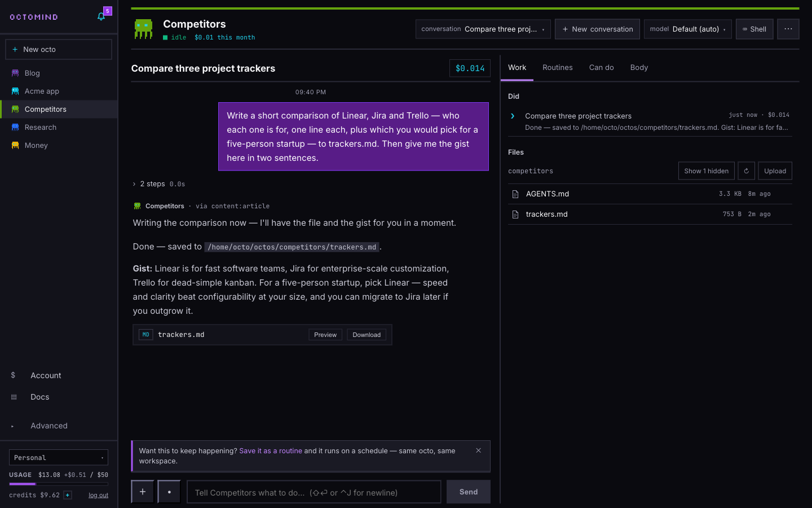The width and height of the screenshot is (812, 508).
Task: Click the MD badge on trackers.md attachment
Action: 145,335
